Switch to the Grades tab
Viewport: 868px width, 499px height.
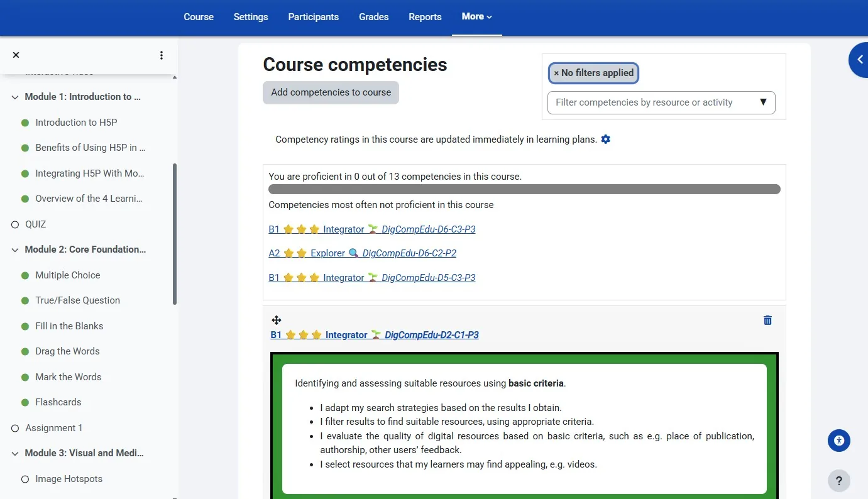coord(373,17)
